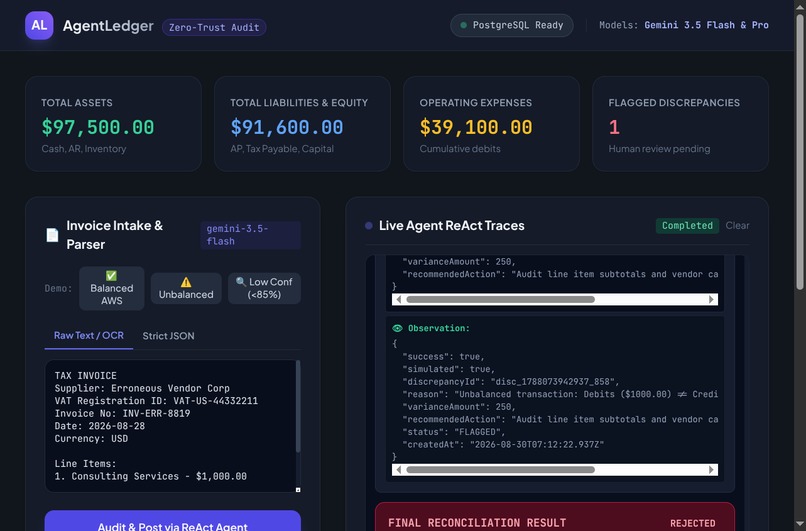806x531 pixels.
Task: Start Audit & Post via ReAct Agent
Action: tap(173, 521)
